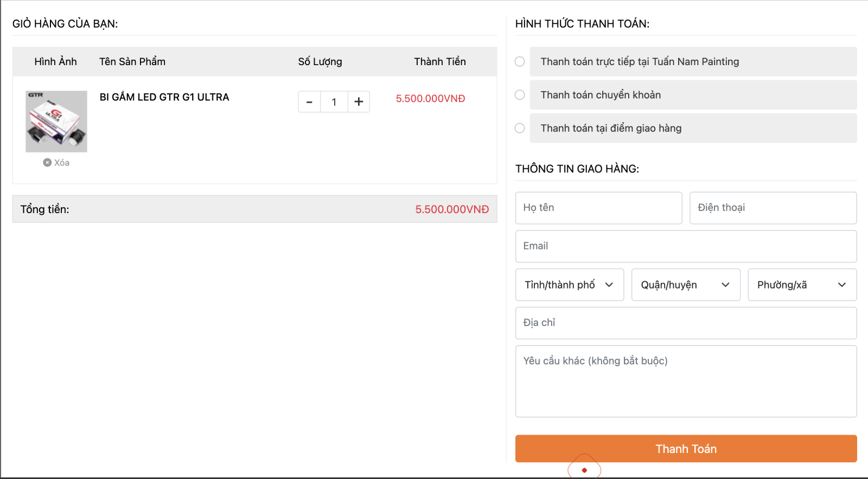
Task: Focus the Địa chỉ input field
Action: coord(686,323)
